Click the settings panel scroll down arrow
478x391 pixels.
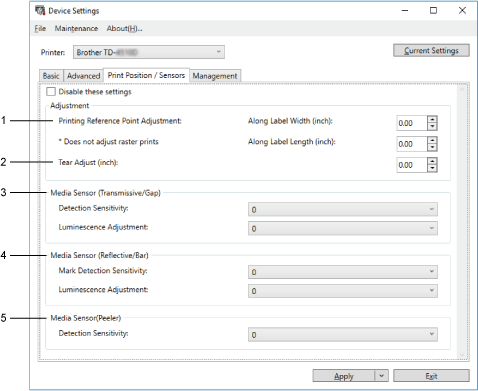(462, 355)
